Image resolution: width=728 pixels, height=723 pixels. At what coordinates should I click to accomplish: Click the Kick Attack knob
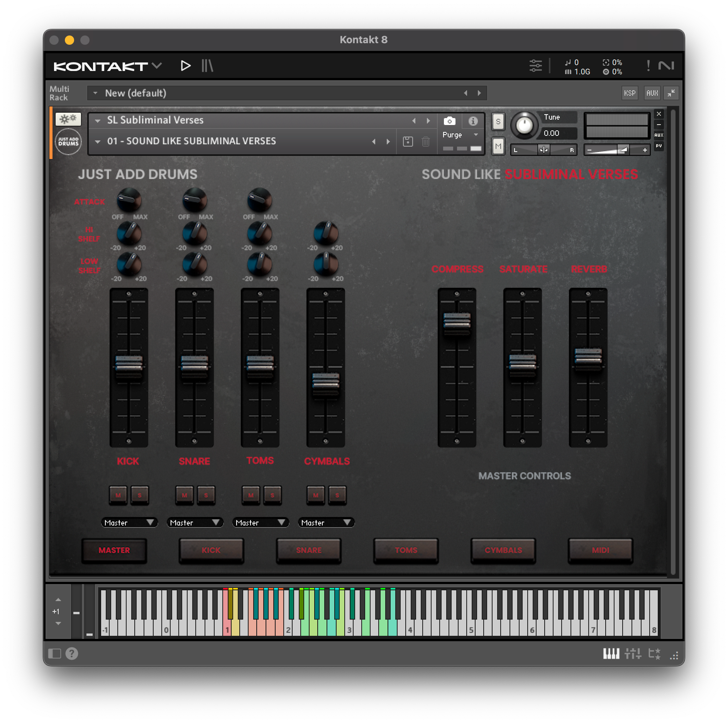(x=129, y=200)
